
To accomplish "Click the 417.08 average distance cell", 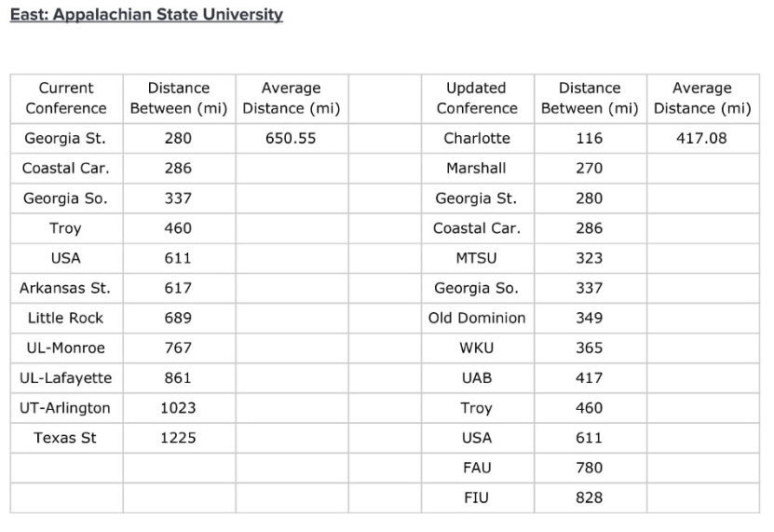I will tap(701, 139).
